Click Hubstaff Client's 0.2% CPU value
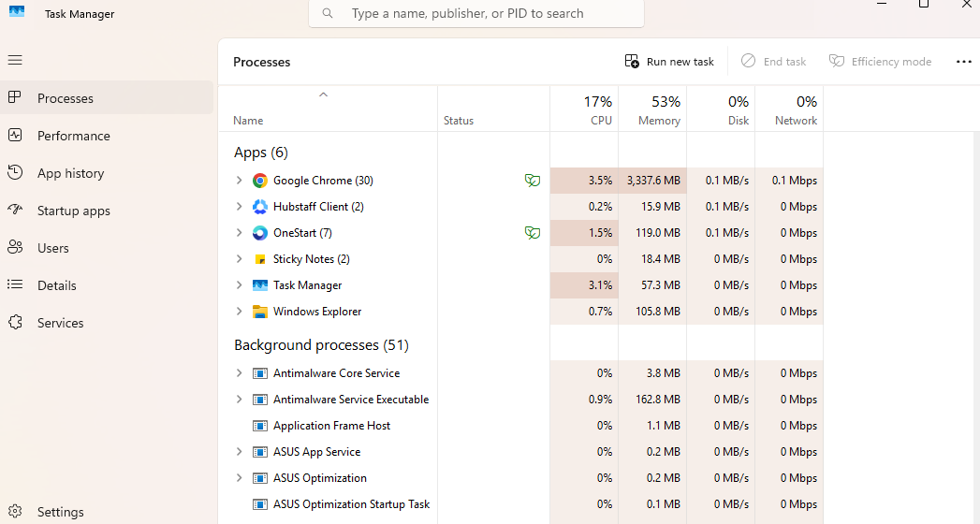The image size is (980, 524). tap(600, 207)
